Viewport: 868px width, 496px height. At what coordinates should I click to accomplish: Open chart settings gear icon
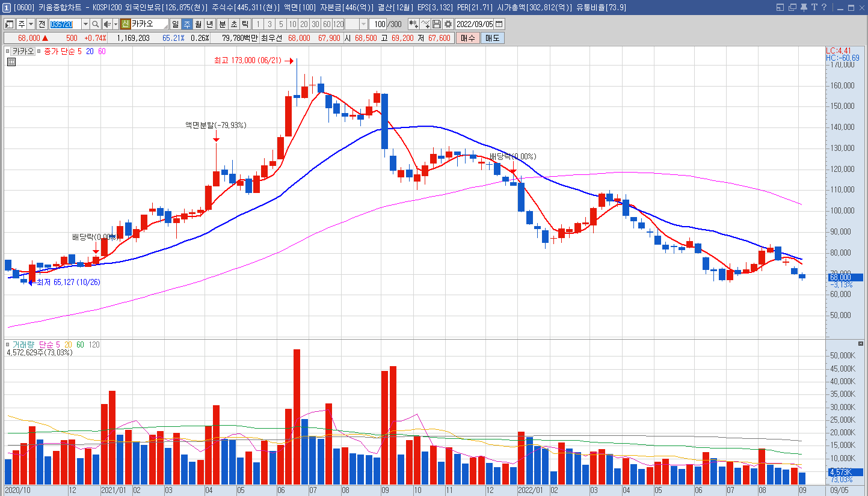click(x=448, y=24)
